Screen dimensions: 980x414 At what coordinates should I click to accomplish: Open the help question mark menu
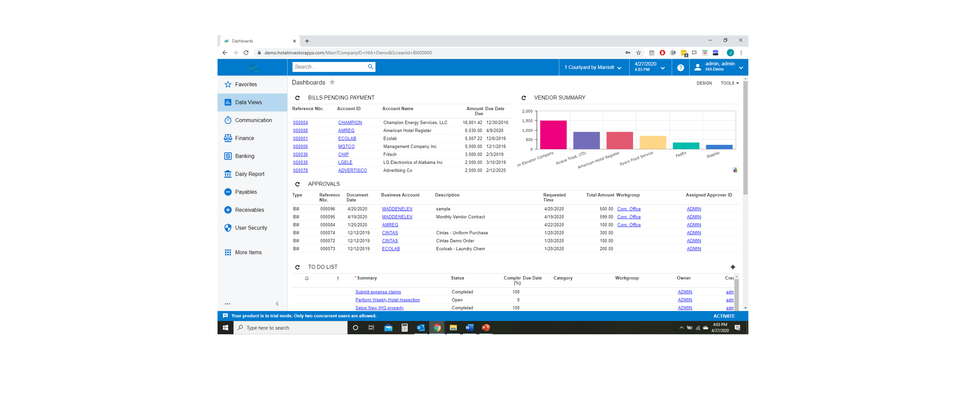point(681,67)
